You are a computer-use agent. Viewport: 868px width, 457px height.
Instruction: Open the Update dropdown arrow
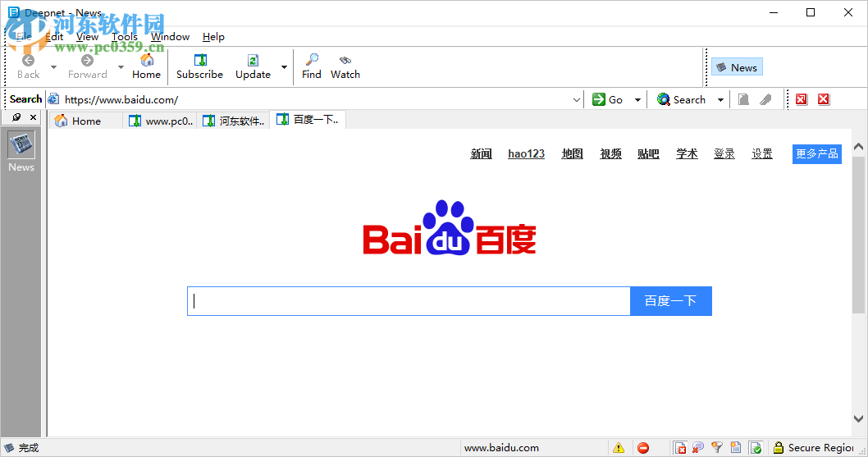(x=284, y=67)
